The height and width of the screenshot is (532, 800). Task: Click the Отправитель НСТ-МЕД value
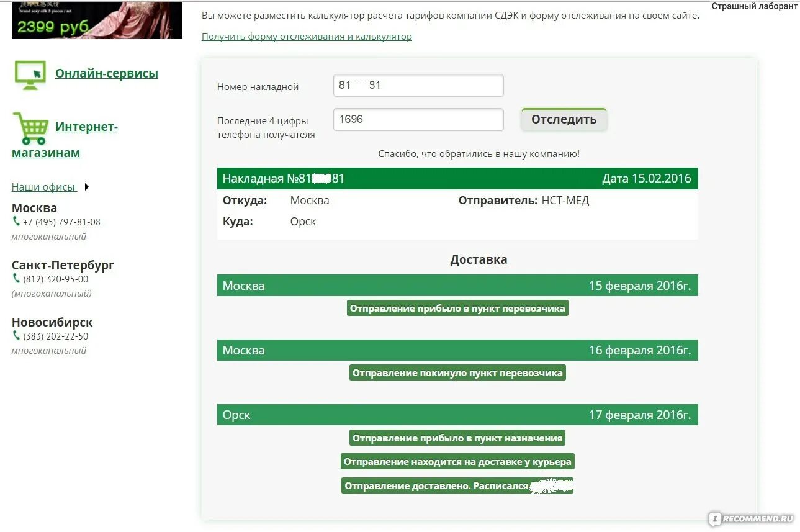tap(565, 201)
